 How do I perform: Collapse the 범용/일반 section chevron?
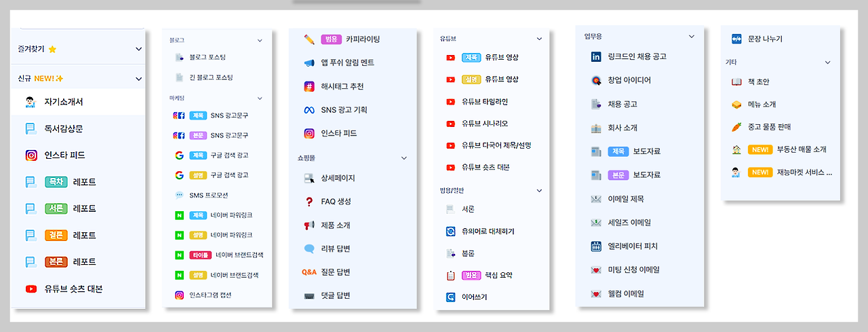tap(540, 191)
